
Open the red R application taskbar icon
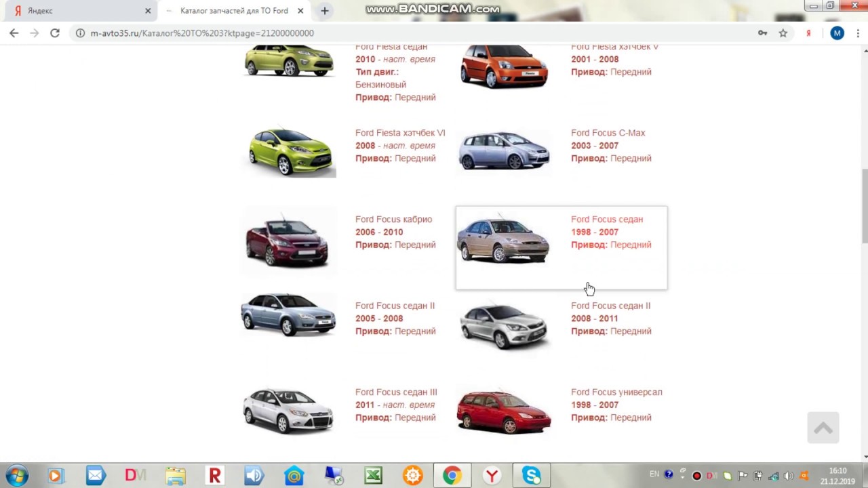click(x=215, y=476)
